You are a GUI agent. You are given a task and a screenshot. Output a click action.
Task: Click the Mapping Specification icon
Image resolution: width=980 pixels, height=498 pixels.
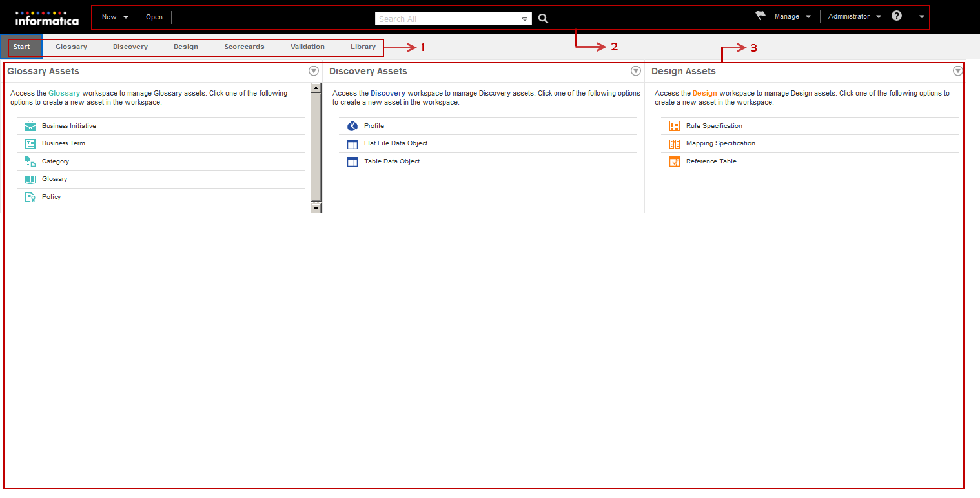675,143
